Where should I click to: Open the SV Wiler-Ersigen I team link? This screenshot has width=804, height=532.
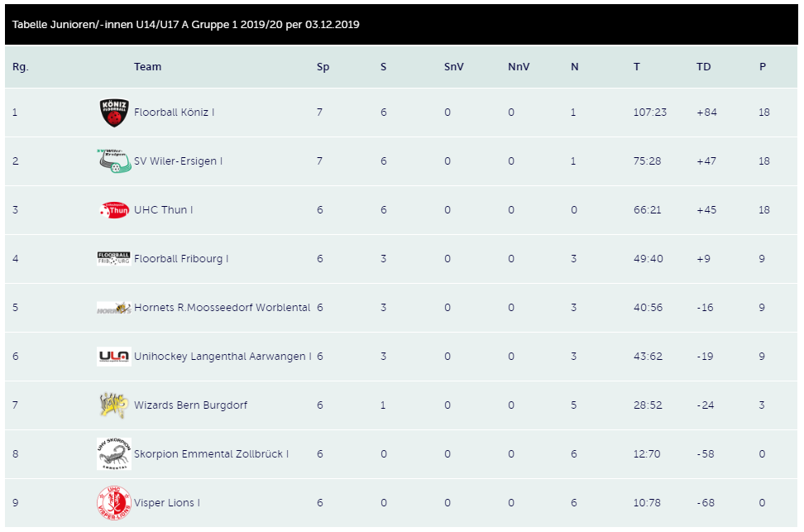click(178, 161)
